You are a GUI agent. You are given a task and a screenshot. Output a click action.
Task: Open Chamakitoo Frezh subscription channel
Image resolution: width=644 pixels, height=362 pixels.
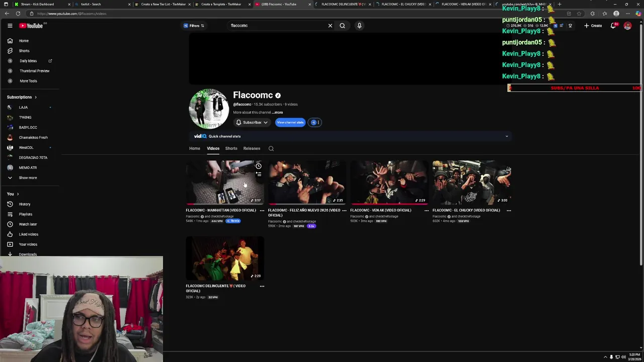(x=30, y=137)
